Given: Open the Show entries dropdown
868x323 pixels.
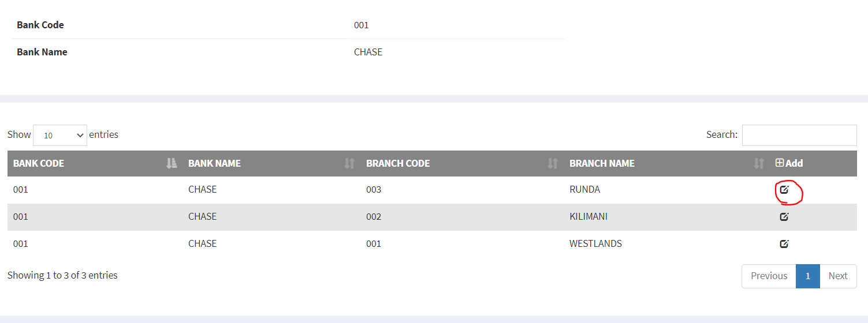Looking at the screenshot, I should coord(60,135).
